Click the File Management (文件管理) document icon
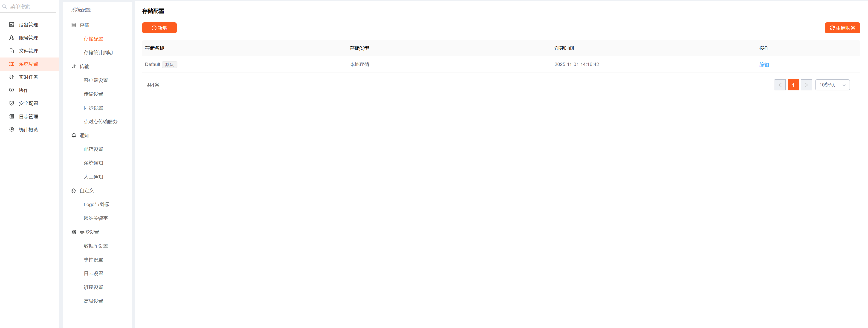 click(x=12, y=51)
